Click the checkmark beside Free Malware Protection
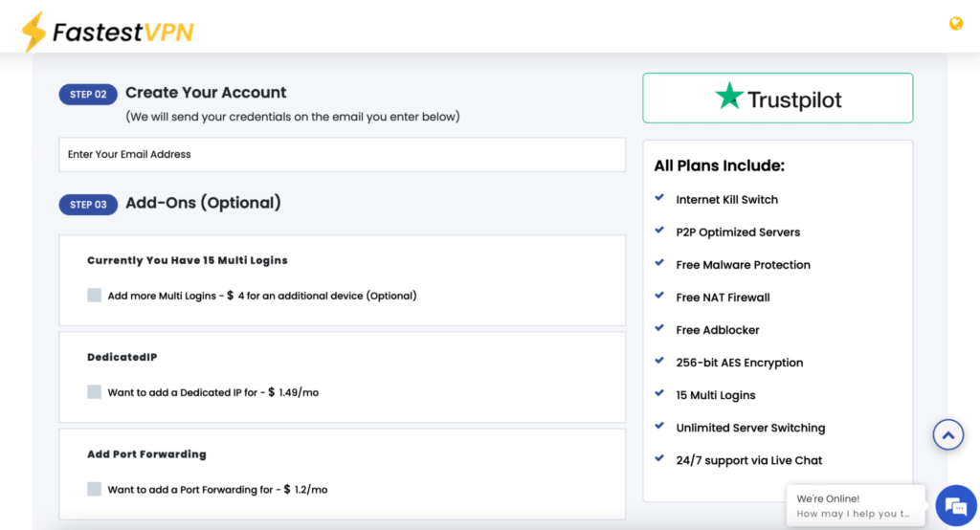980x530 pixels. coord(659,262)
